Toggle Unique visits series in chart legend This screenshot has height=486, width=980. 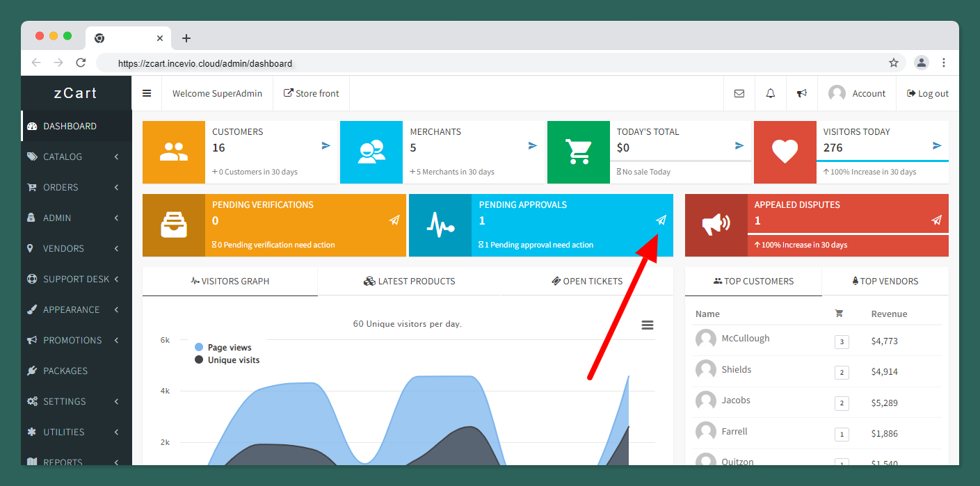pyautogui.click(x=233, y=360)
